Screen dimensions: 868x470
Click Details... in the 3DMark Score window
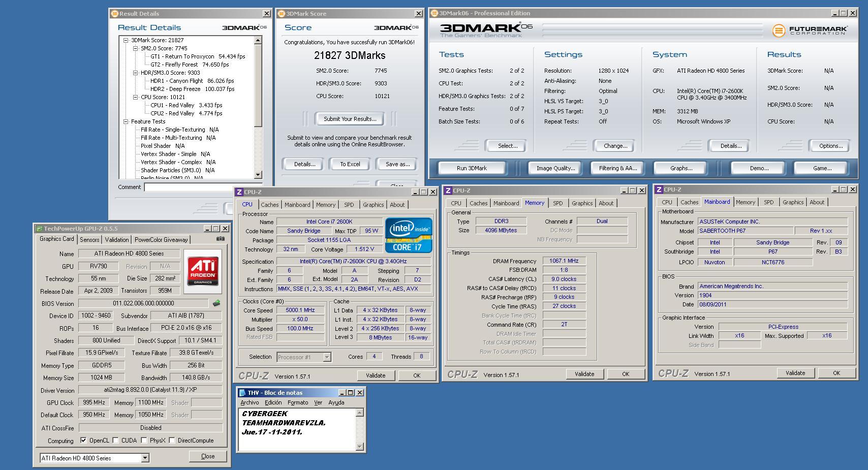(304, 164)
